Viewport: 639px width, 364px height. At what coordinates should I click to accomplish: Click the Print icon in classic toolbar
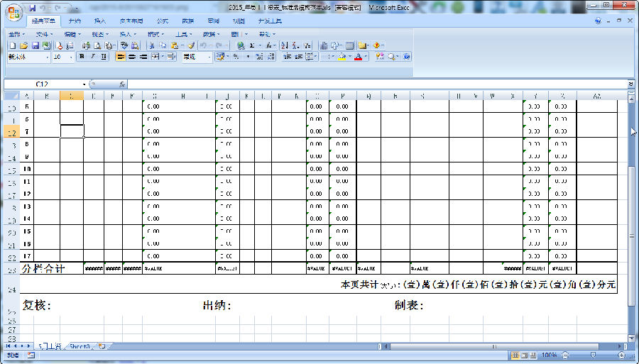pyautogui.click(x=87, y=45)
